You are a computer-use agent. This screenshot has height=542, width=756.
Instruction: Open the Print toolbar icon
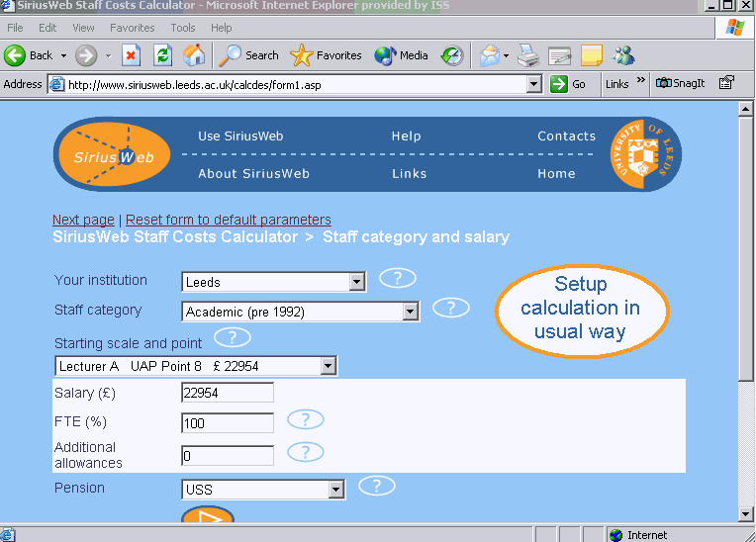point(528,55)
